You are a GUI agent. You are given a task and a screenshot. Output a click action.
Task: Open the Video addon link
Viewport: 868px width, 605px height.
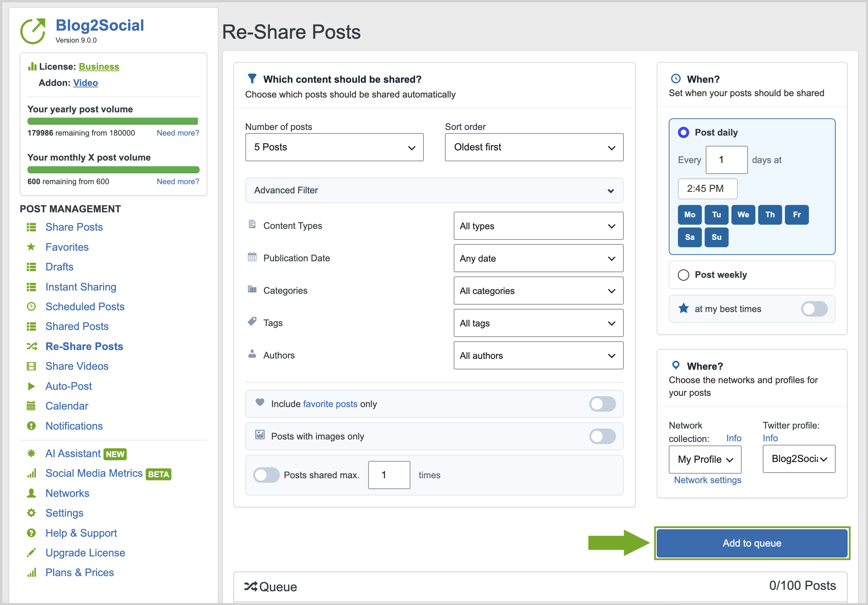(86, 83)
